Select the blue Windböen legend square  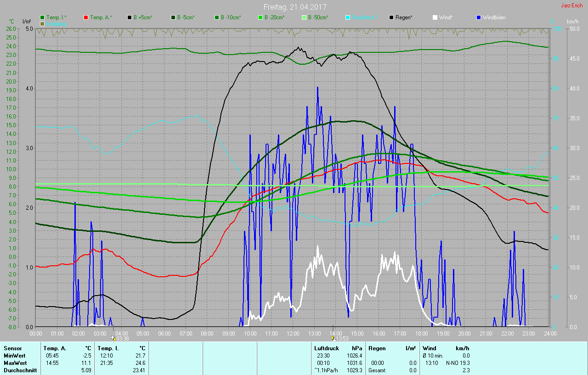tap(479, 17)
